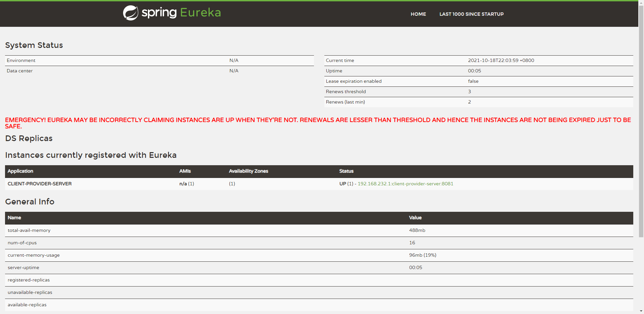Click the UP (1) status text
The width and height of the screenshot is (644, 314).
346,184
